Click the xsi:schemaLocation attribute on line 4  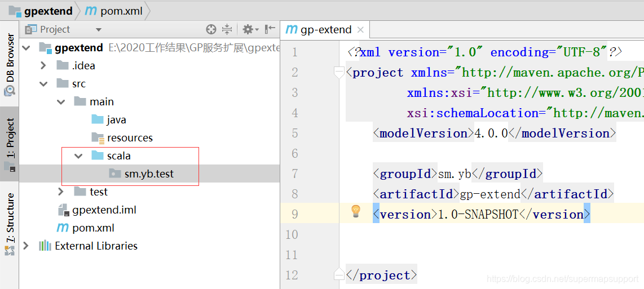[526, 113]
